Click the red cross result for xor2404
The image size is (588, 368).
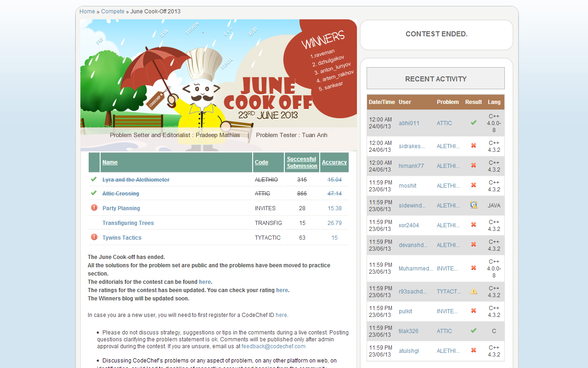tap(474, 225)
